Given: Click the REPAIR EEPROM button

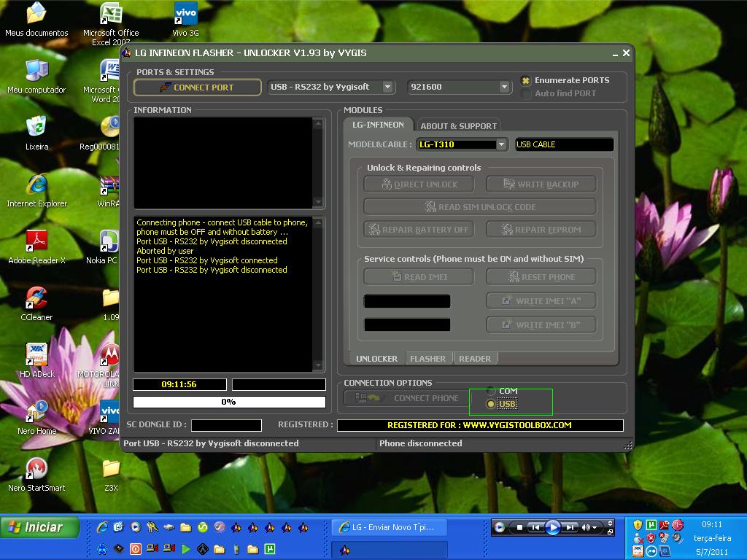Looking at the screenshot, I should pos(541,230).
